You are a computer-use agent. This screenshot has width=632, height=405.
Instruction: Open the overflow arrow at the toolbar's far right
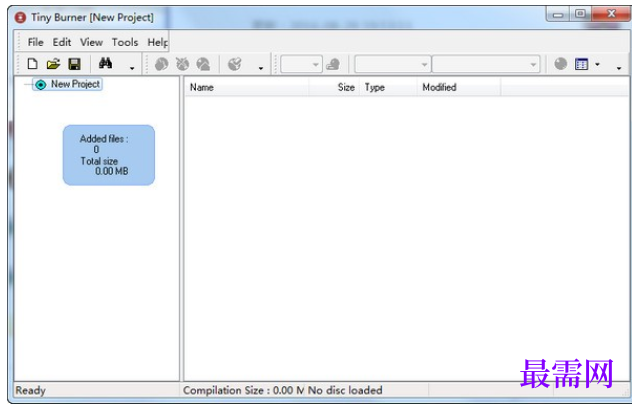coord(619,68)
